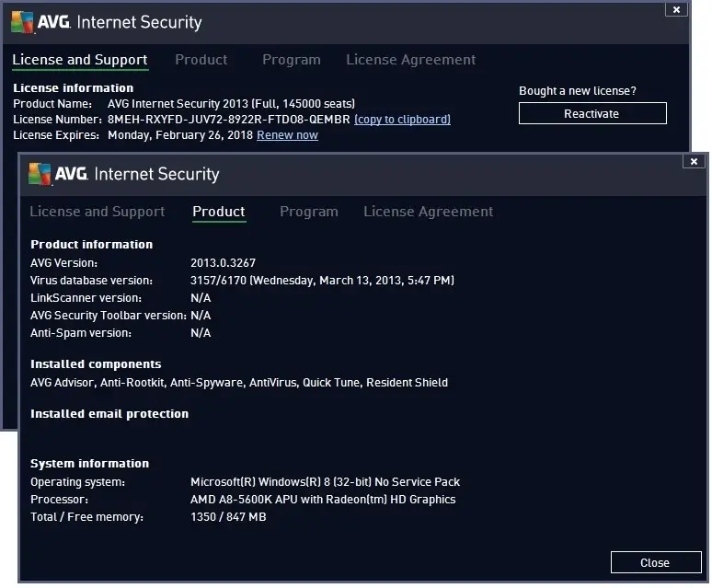Image resolution: width=712 pixels, height=588 pixels.
Task: Click the Installed components list text
Action: (x=239, y=382)
